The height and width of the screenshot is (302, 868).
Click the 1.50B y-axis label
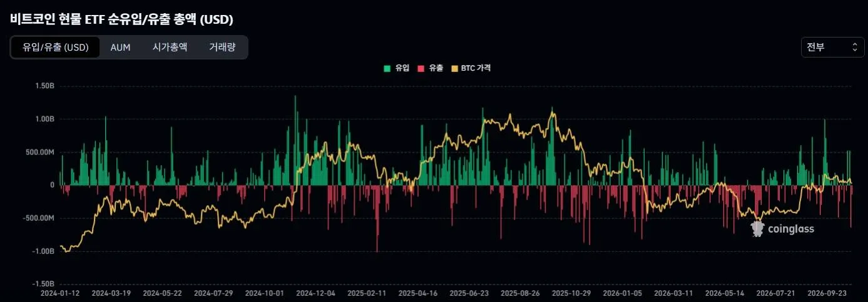click(46, 86)
